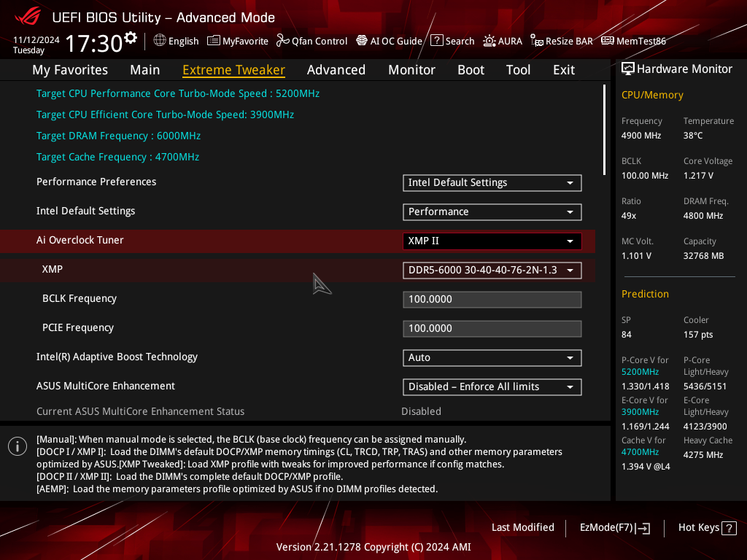747x560 pixels.
Task: Open Qfan Control fan icon
Action: coord(283,41)
